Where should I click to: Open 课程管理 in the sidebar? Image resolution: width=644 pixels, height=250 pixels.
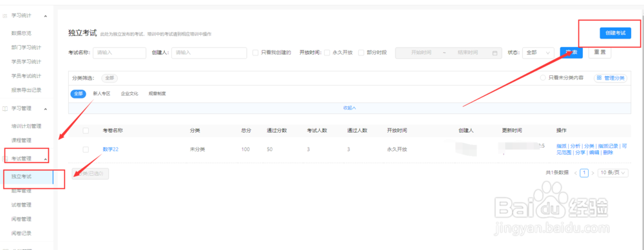coord(21,140)
